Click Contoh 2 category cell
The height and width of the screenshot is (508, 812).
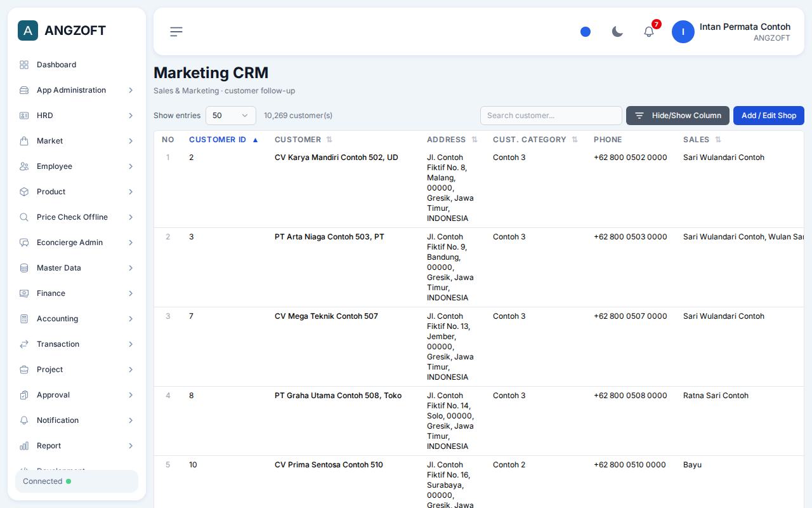point(509,465)
